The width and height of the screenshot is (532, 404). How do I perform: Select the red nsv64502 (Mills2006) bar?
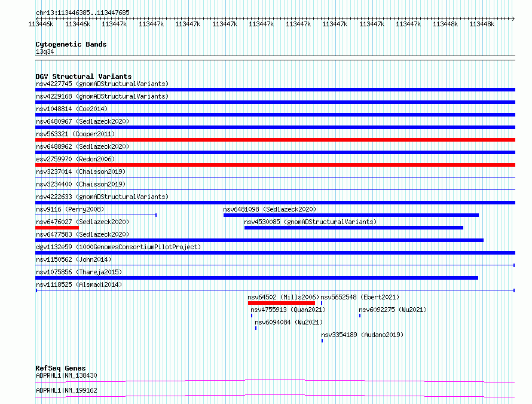coord(281,303)
